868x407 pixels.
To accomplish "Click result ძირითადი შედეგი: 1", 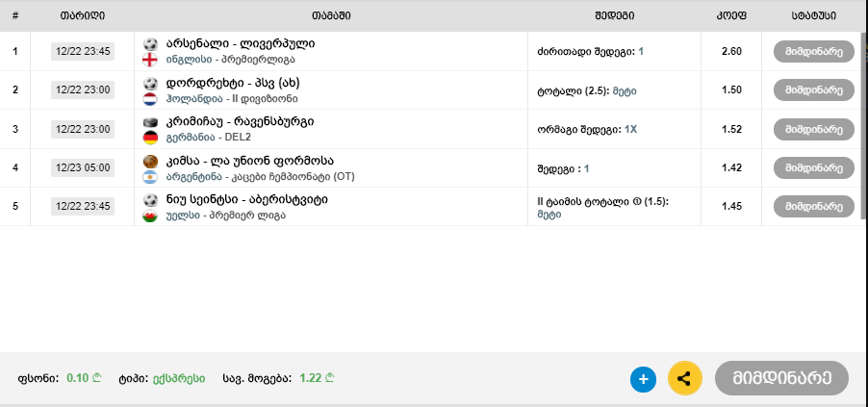I will pyautogui.click(x=590, y=52).
